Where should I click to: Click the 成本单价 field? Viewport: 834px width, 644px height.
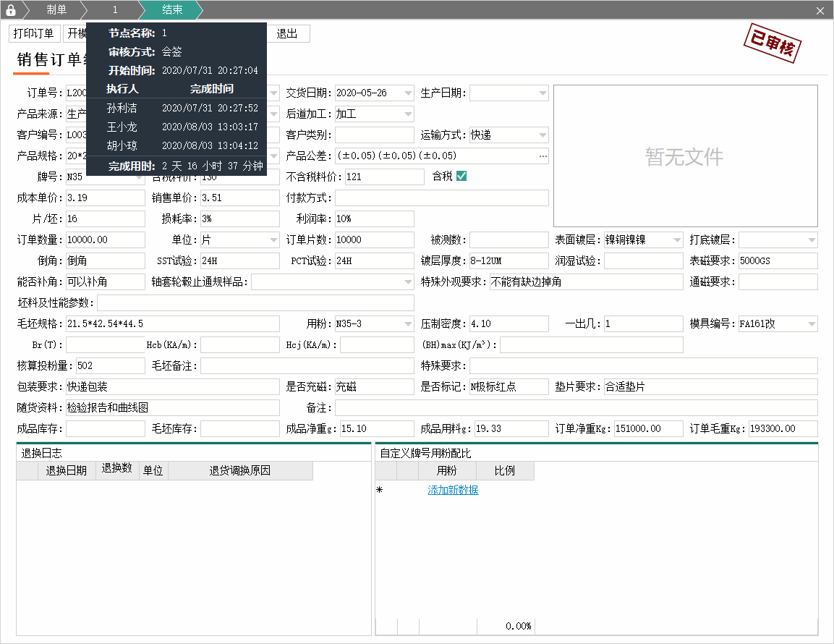(106, 198)
